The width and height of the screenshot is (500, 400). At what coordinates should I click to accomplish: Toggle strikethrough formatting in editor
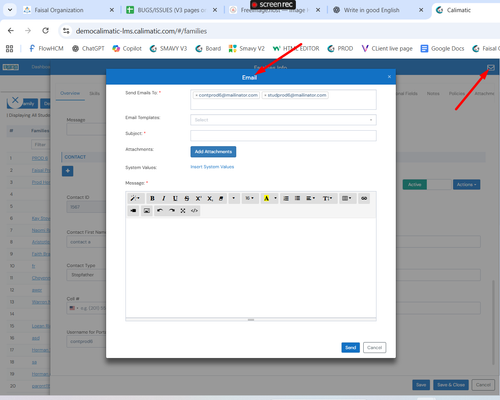click(187, 198)
